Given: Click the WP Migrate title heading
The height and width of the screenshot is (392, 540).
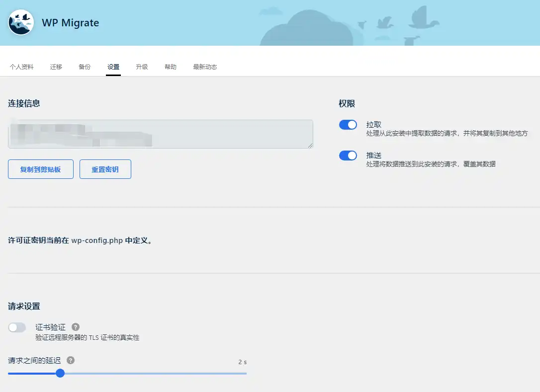Looking at the screenshot, I should [70, 23].
